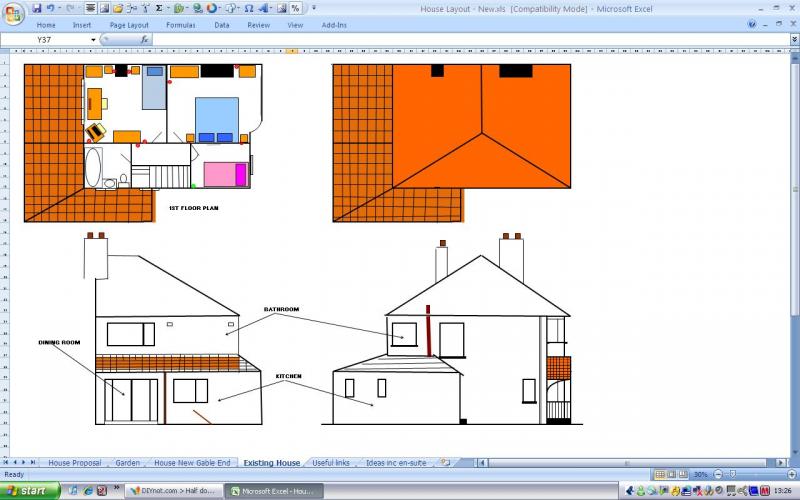The height and width of the screenshot is (500, 800).
Task: Switch to the House Proposal sheet
Action: (x=73, y=463)
